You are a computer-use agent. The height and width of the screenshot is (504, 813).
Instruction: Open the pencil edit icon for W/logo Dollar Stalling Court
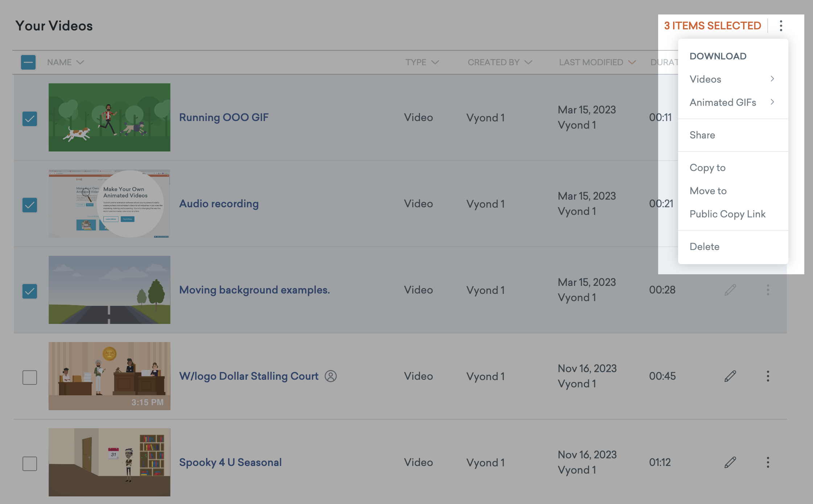(x=730, y=376)
